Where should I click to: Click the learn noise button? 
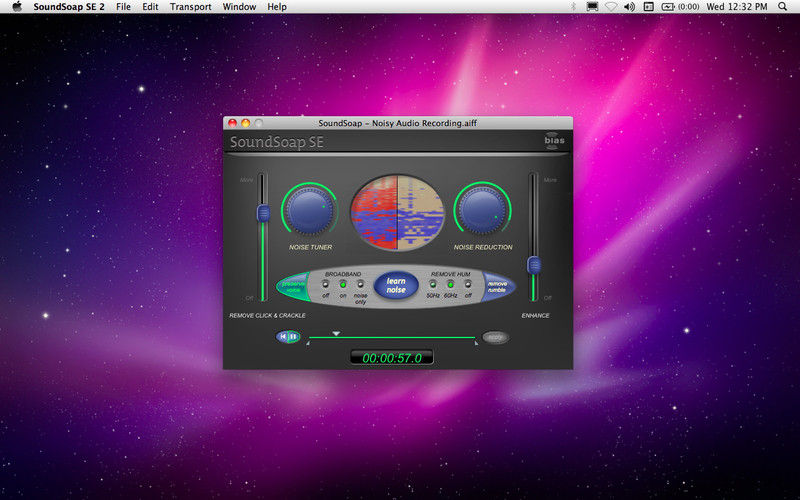point(396,285)
